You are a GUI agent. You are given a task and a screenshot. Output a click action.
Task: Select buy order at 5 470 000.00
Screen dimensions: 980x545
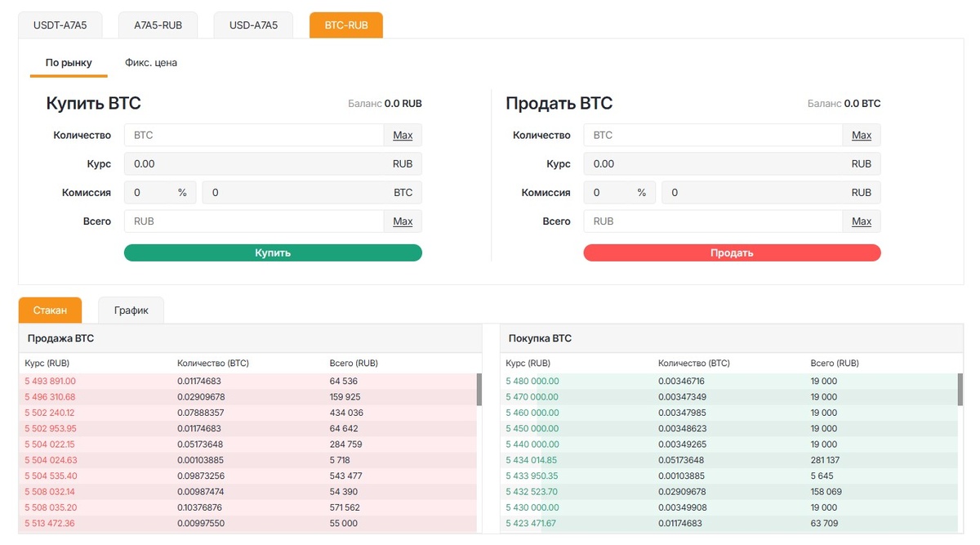(728, 397)
